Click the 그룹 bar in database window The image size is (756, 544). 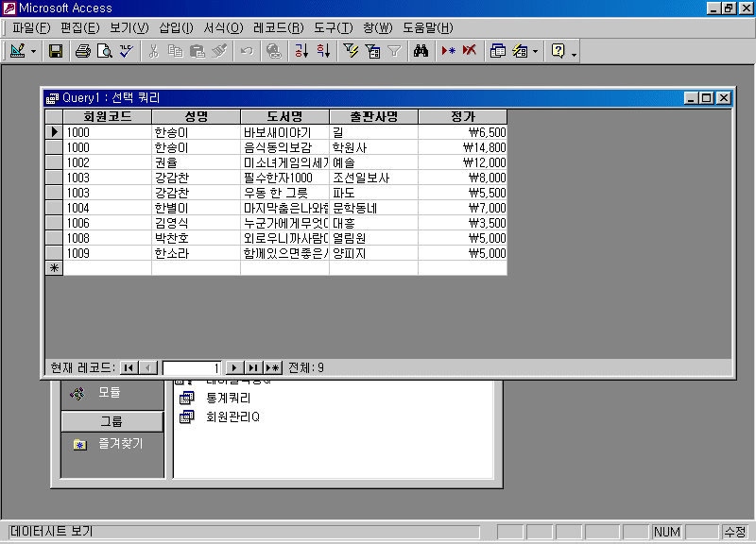click(x=112, y=421)
